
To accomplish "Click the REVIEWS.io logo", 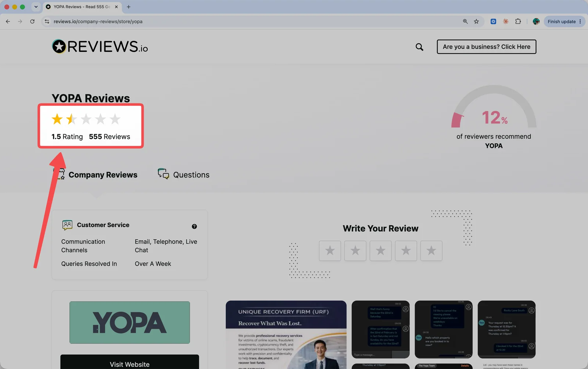I will [x=100, y=47].
